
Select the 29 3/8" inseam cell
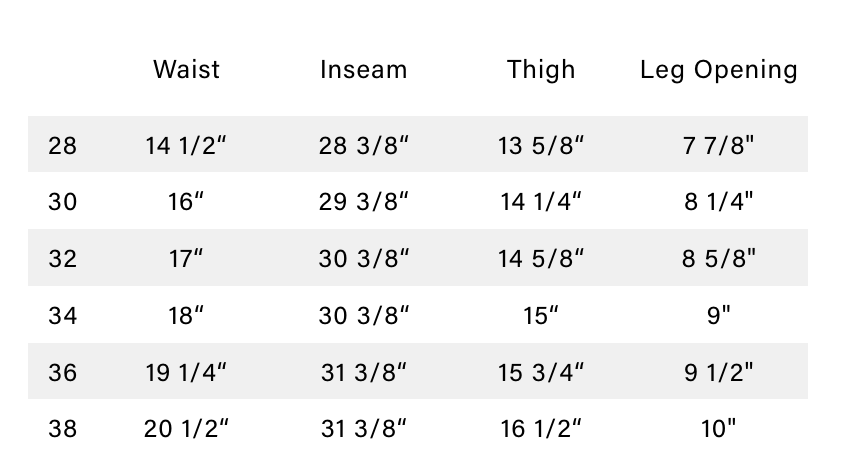[x=364, y=202]
